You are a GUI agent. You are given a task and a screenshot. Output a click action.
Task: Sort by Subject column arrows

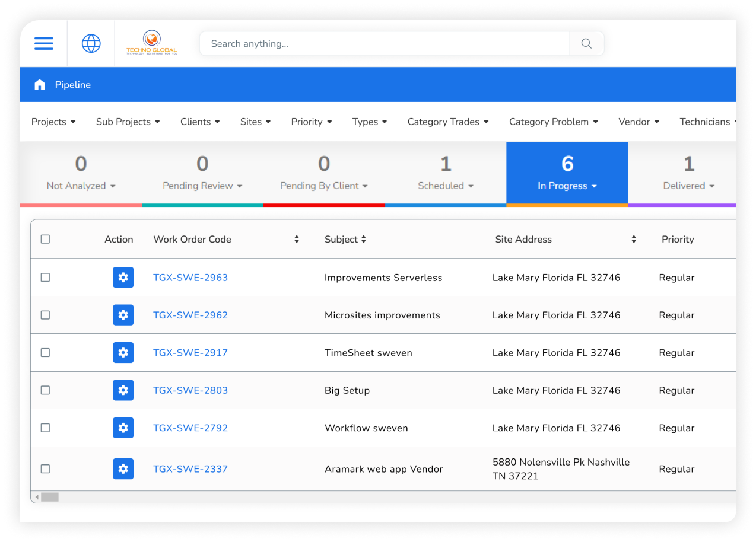tap(364, 239)
